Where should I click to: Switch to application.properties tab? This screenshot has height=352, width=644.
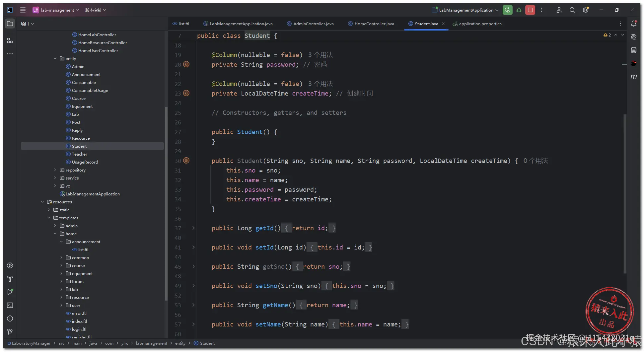coord(477,24)
